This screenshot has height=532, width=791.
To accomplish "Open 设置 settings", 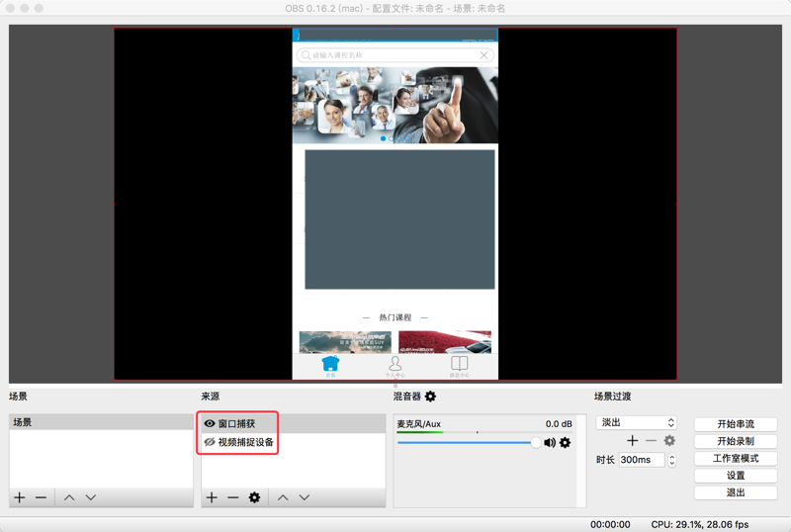I will click(x=736, y=476).
